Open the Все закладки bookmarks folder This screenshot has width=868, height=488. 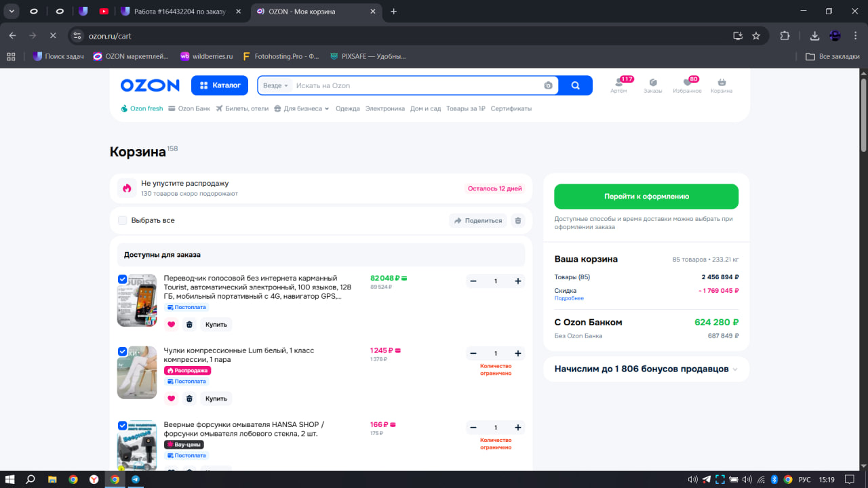coord(833,56)
